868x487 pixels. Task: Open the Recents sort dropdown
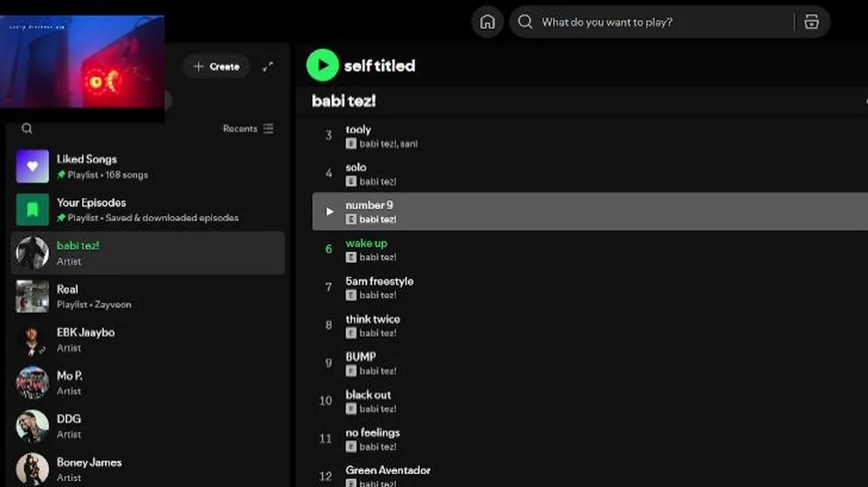249,129
